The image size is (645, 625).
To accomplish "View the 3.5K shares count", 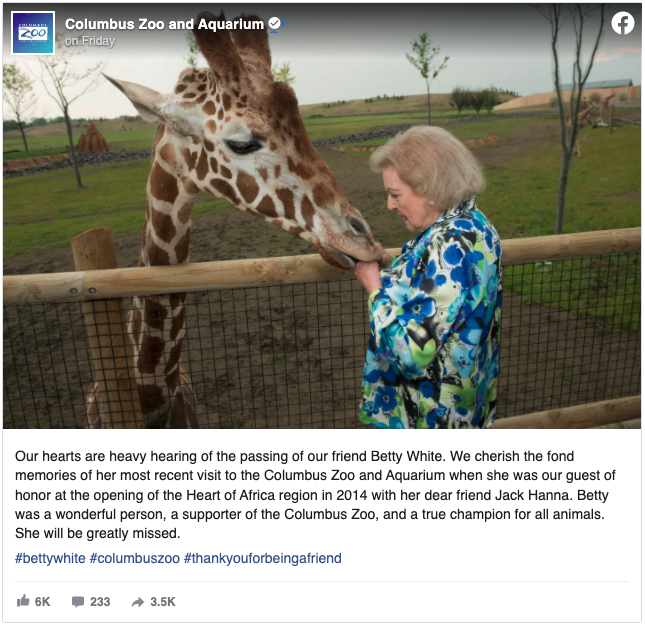I will pyautogui.click(x=163, y=602).
